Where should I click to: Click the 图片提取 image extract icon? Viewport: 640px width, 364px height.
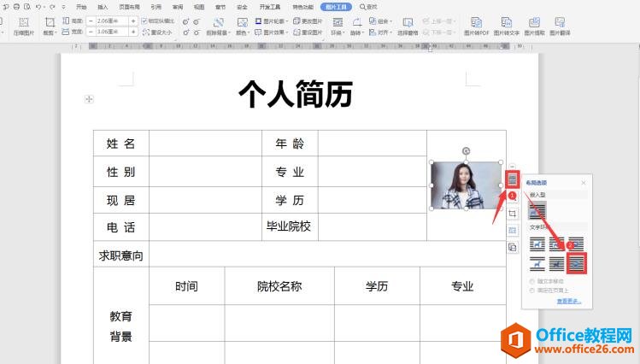534,25
